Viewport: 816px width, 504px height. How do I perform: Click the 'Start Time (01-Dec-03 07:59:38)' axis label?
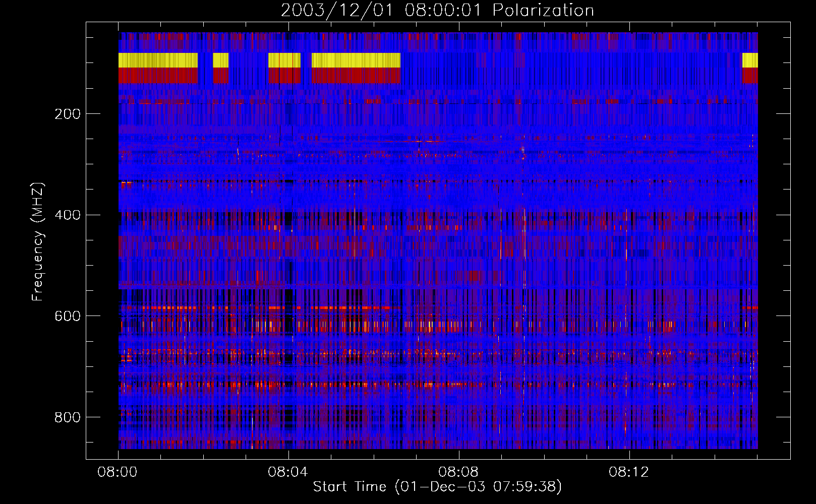coord(437,487)
